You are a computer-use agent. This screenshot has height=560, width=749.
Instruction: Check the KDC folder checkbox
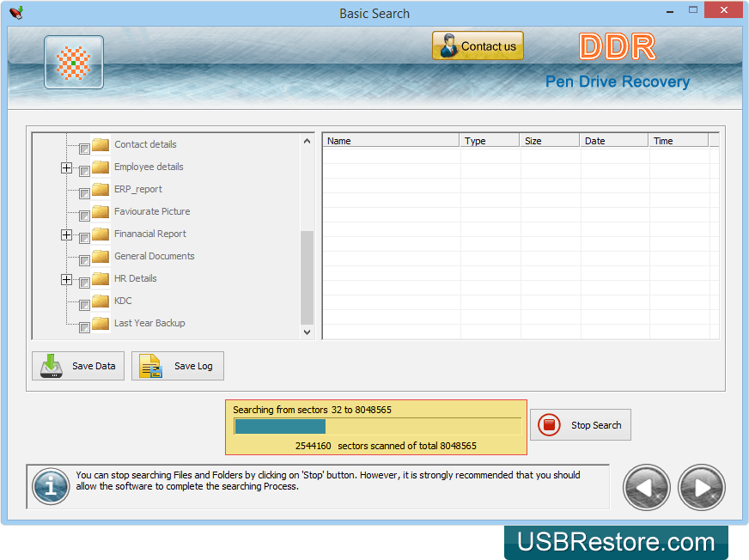[84, 305]
